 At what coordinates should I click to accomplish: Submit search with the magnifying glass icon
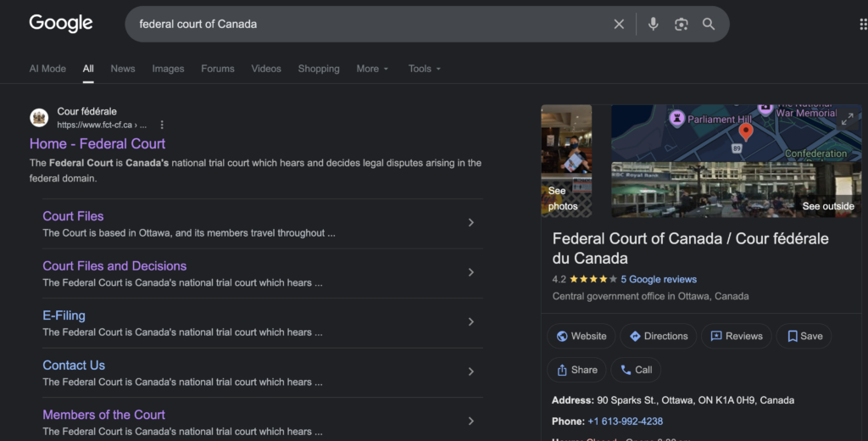pyautogui.click(x=709, y=24)
